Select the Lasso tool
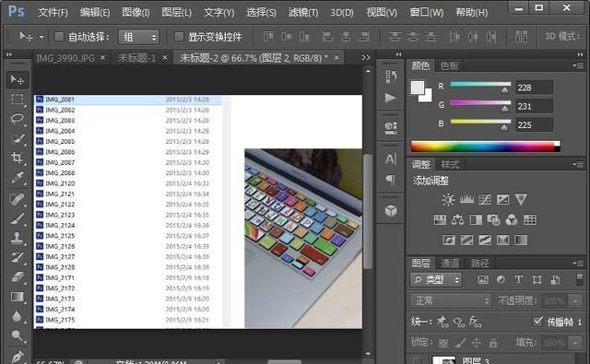The height and width of the screenshot is (364, 590). point(18,119)
